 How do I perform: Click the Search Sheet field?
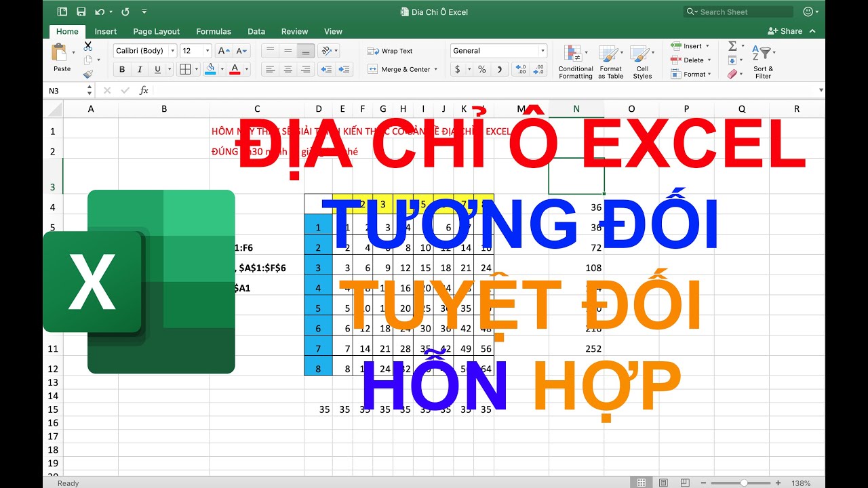coord(738,12)
